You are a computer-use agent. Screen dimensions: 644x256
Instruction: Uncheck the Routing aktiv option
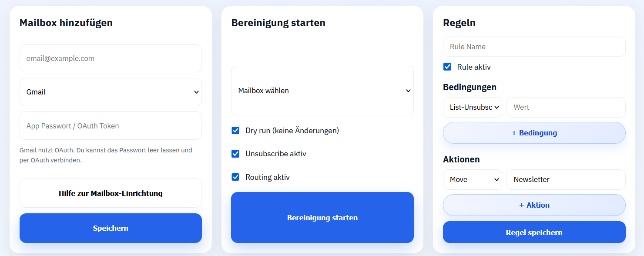(x=235, y=177)
